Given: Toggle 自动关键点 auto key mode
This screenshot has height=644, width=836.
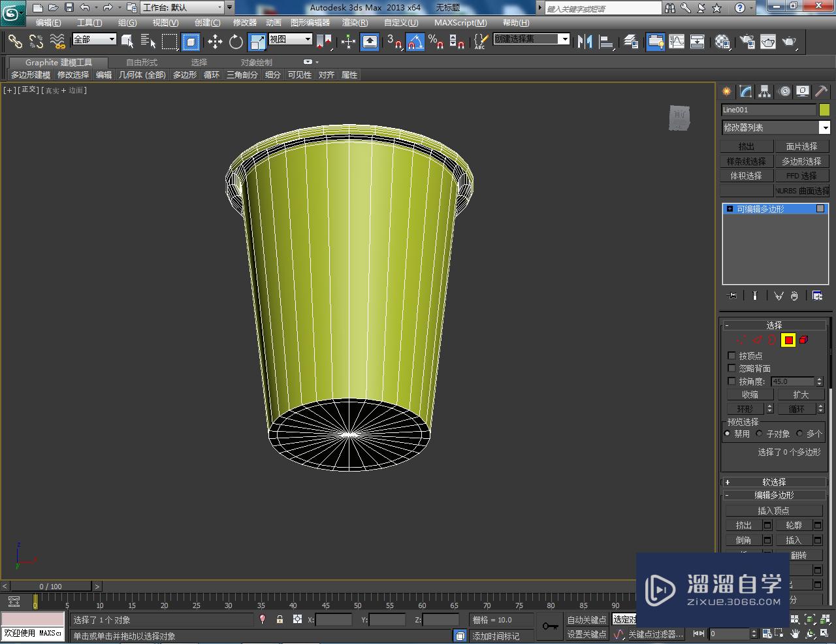Looking at the screenshot, I should pyautogui.click(x=586, y=620).
